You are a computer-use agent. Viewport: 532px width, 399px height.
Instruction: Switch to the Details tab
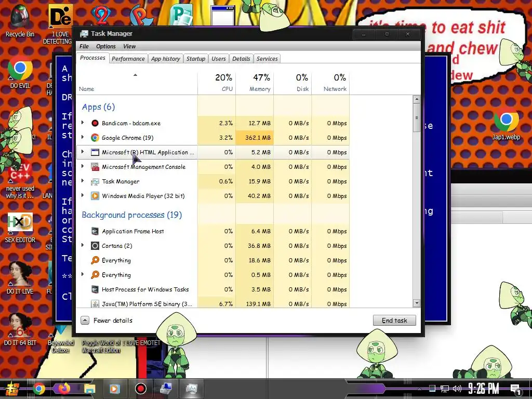click(x=241, y=59)
